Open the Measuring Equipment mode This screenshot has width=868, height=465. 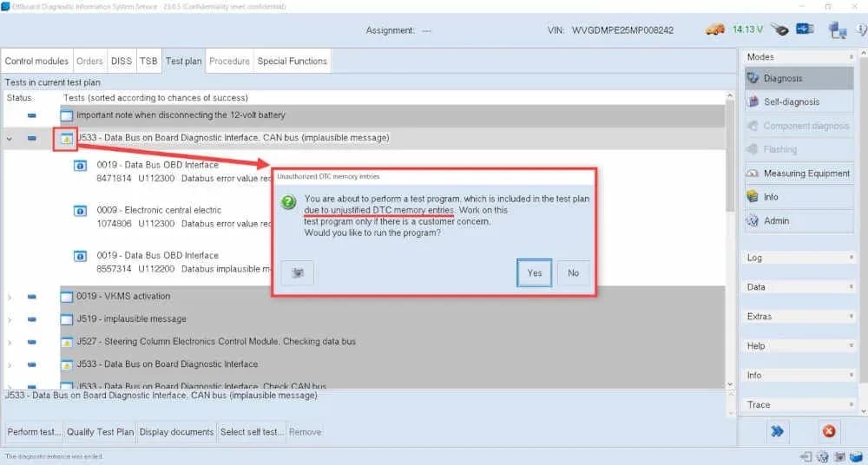pyautogui.click(x=799, y=174)
